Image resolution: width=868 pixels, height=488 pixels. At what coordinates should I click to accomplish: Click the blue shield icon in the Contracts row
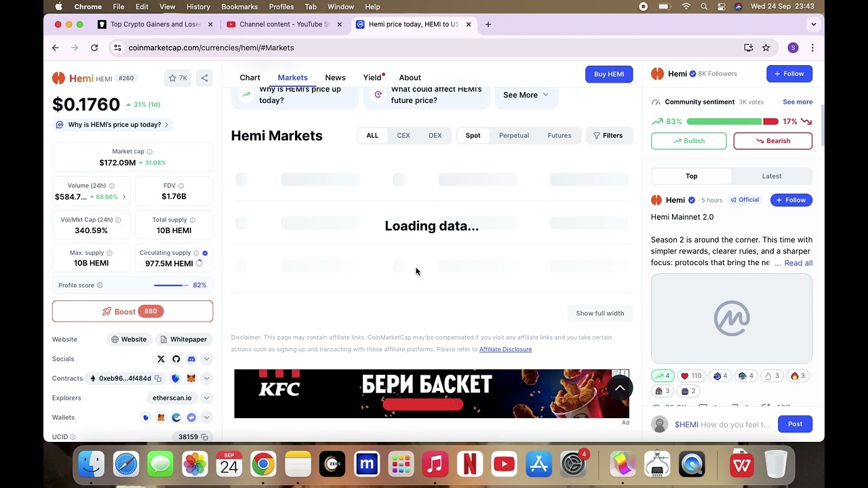click(176, 379)
